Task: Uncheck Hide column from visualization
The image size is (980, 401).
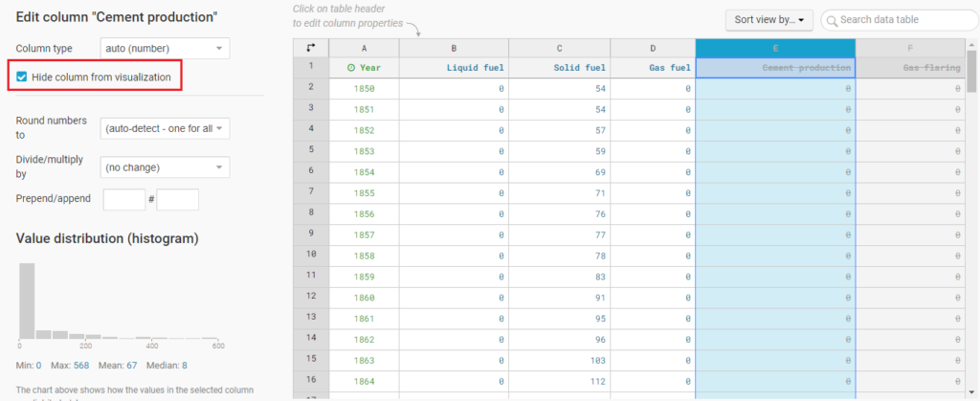Action: click(22, 77)
